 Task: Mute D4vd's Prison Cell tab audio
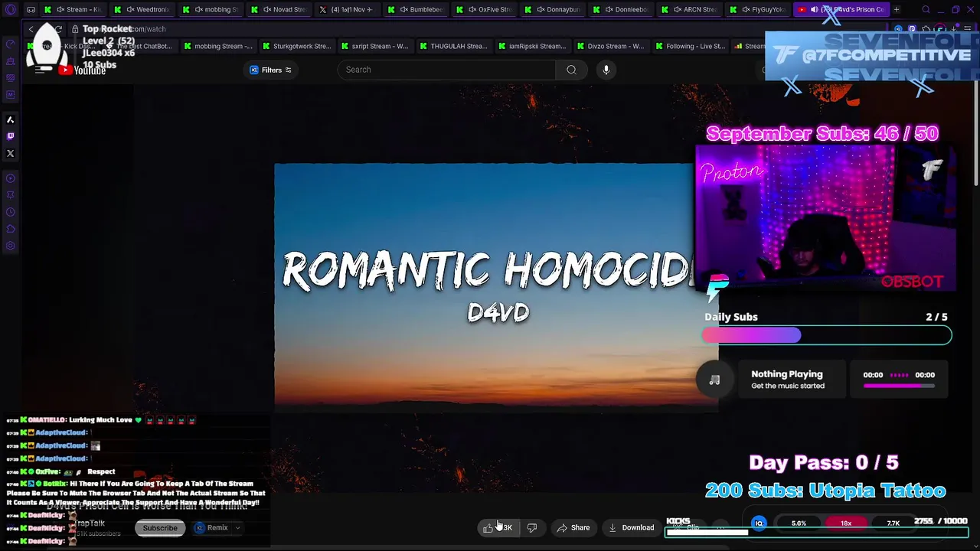point(813,10)
